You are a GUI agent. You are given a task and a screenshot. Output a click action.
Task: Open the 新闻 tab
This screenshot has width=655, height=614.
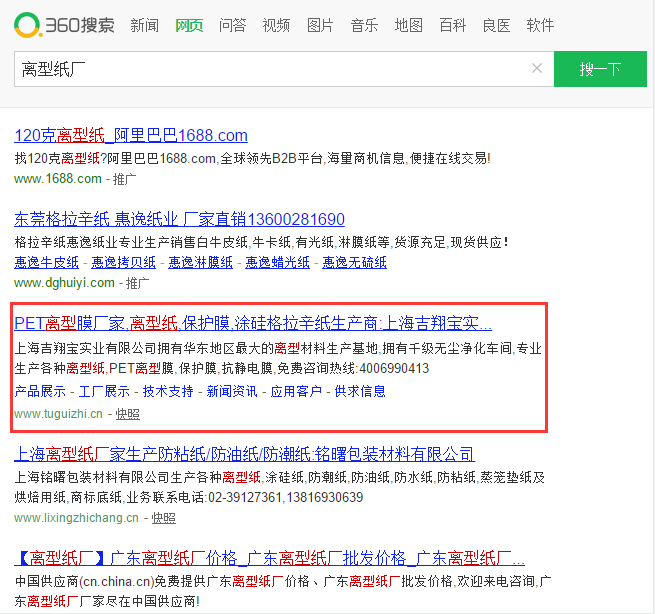tap(145, 25)
